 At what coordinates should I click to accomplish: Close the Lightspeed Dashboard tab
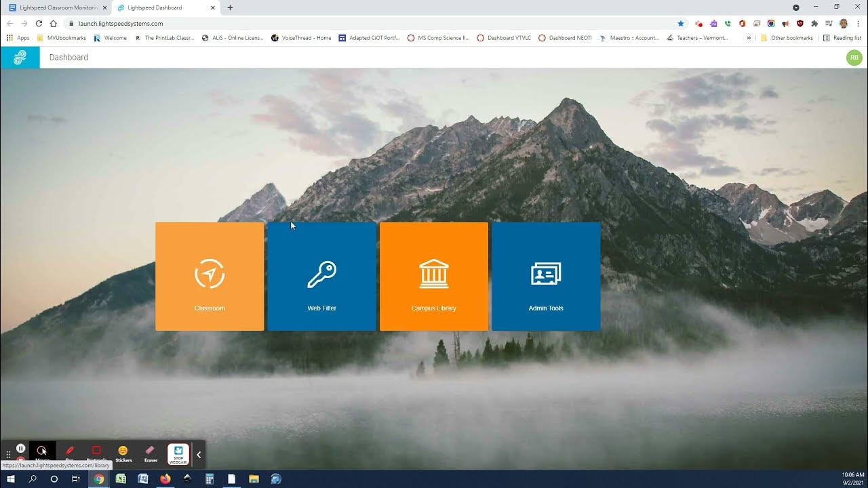(213, 7)
